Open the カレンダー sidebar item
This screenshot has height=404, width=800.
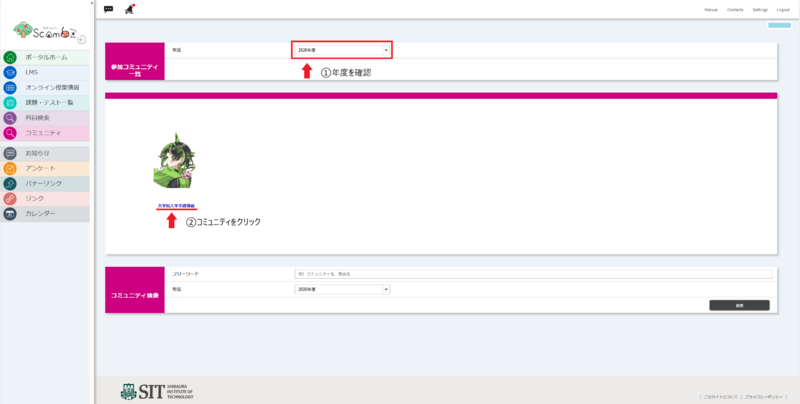10,213
